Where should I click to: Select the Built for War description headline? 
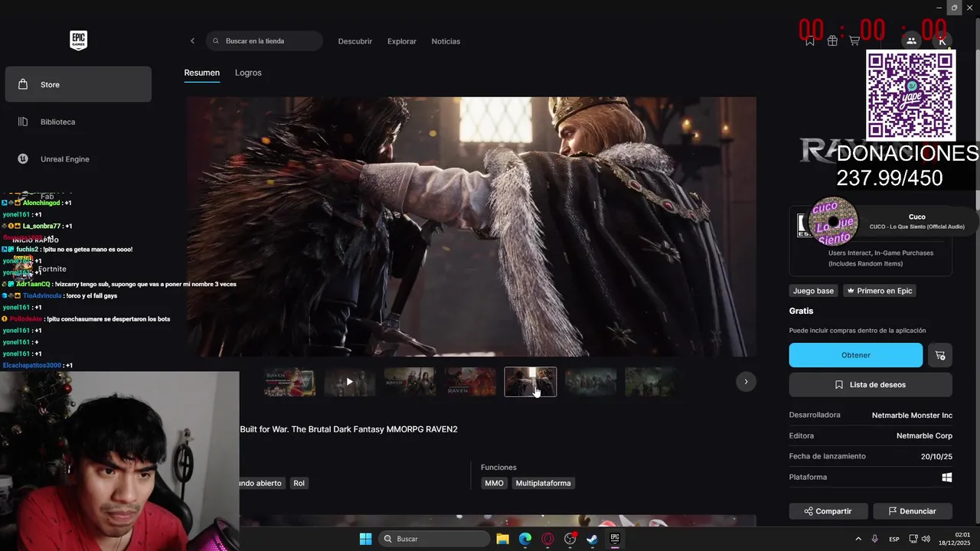pos(349,429)
